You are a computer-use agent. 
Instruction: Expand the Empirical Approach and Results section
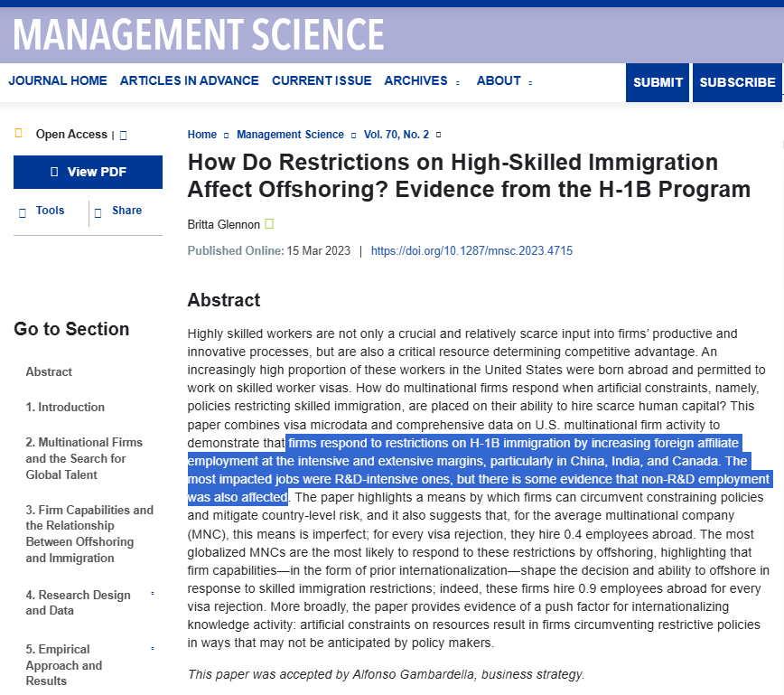click(x=153, y=649)
